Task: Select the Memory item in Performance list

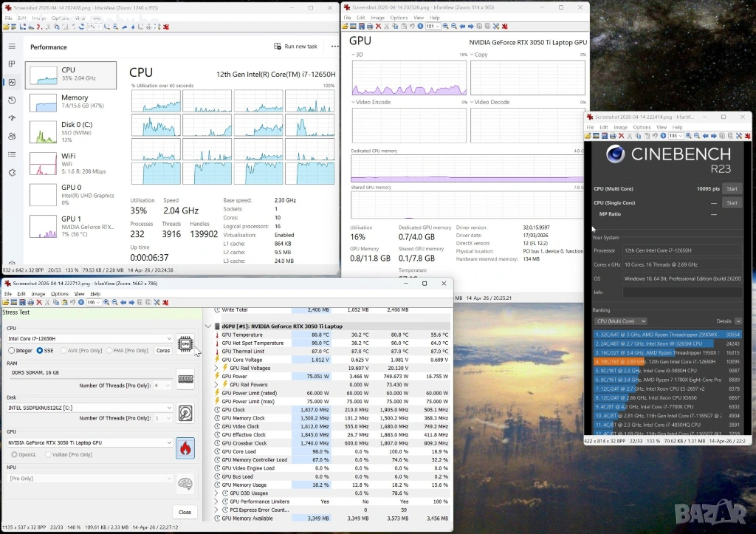Action: 70,102
